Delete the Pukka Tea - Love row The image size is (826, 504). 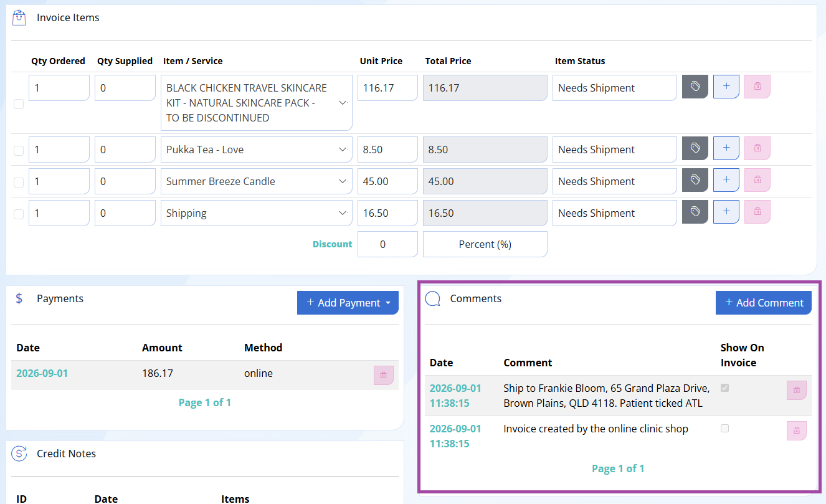click(x=757, y=148)
